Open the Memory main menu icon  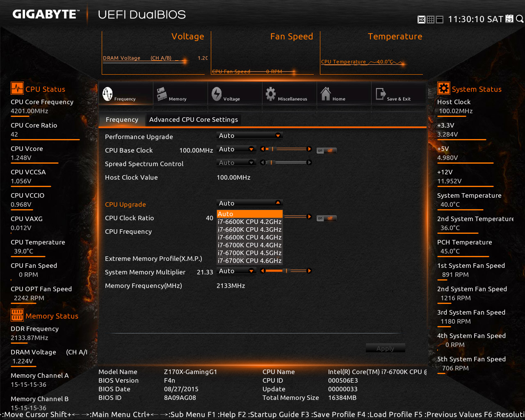162,94
